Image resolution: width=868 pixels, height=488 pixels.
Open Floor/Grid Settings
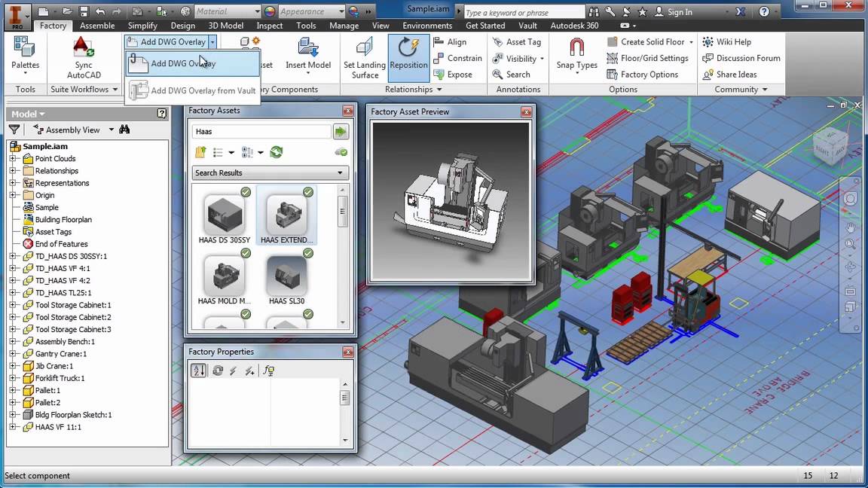coord(648,58)
